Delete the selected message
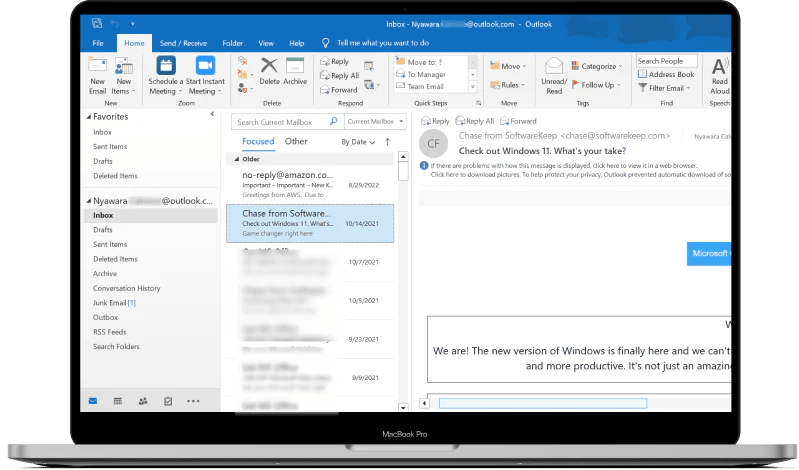 coord(269,71)
